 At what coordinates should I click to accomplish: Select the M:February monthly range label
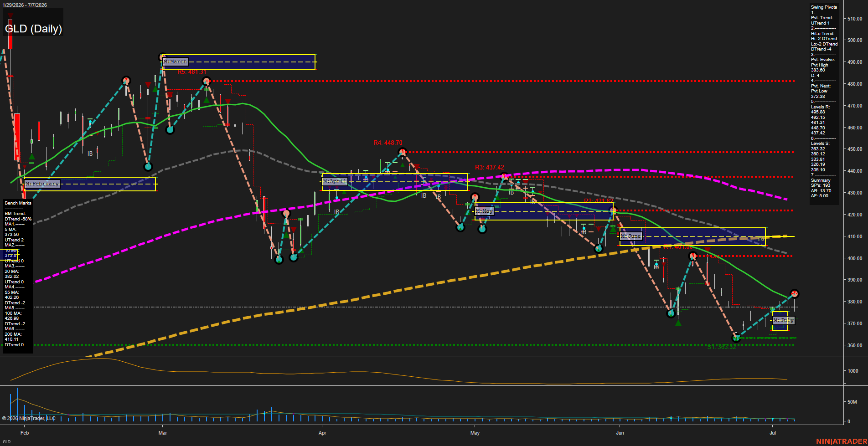coord(42,184)
